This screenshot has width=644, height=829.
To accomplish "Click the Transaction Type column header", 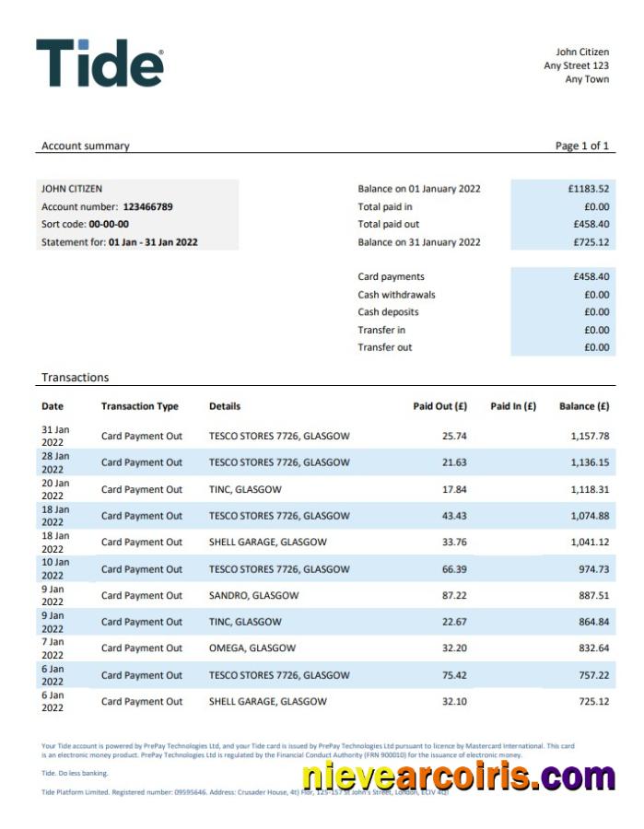I will point(140,406).
